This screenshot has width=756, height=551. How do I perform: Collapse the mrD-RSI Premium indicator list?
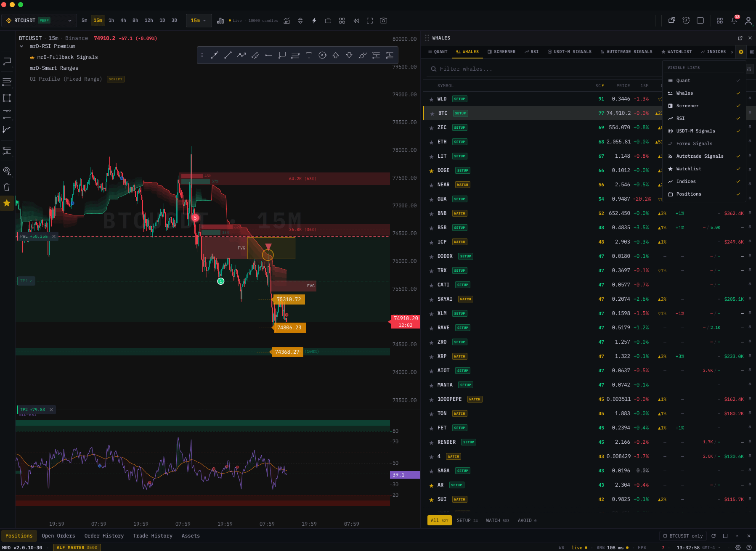[x=21, y=46]
